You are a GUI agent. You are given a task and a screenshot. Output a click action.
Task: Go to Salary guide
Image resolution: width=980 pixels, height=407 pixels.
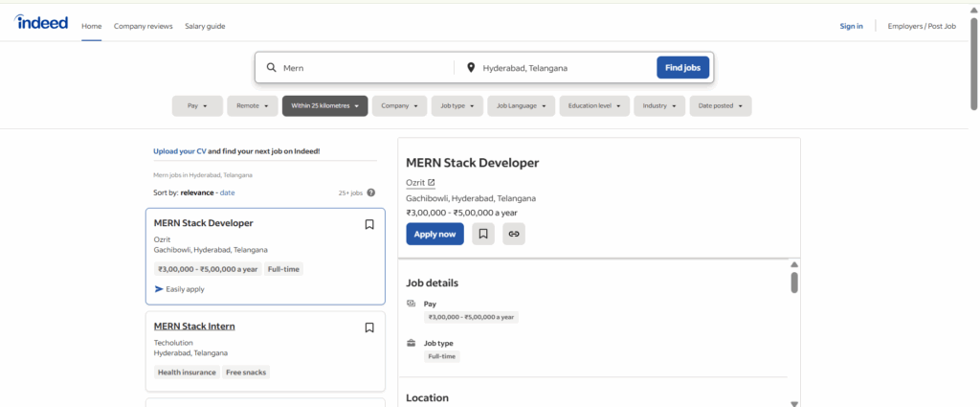(x=205, y=26)
